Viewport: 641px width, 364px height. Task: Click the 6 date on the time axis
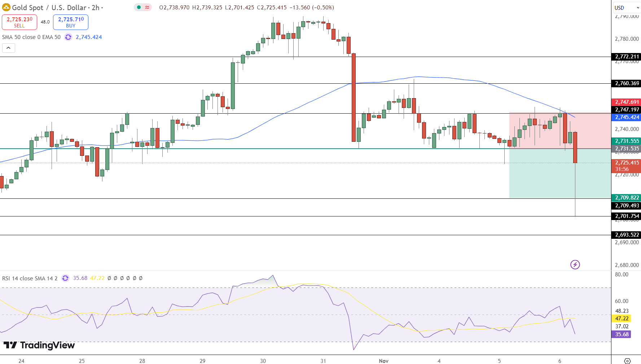click(x=560, y=361)
